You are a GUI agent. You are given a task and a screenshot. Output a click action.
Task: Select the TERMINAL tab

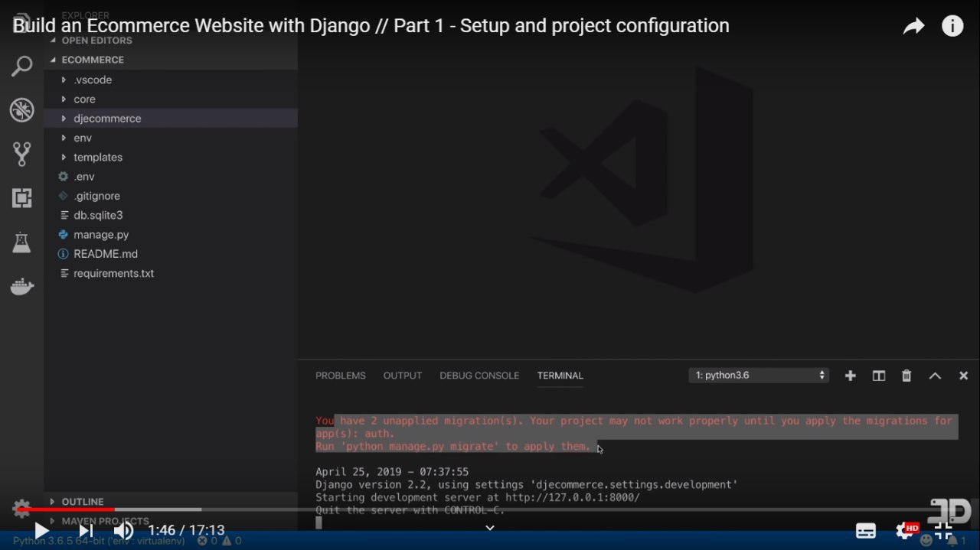560,376
